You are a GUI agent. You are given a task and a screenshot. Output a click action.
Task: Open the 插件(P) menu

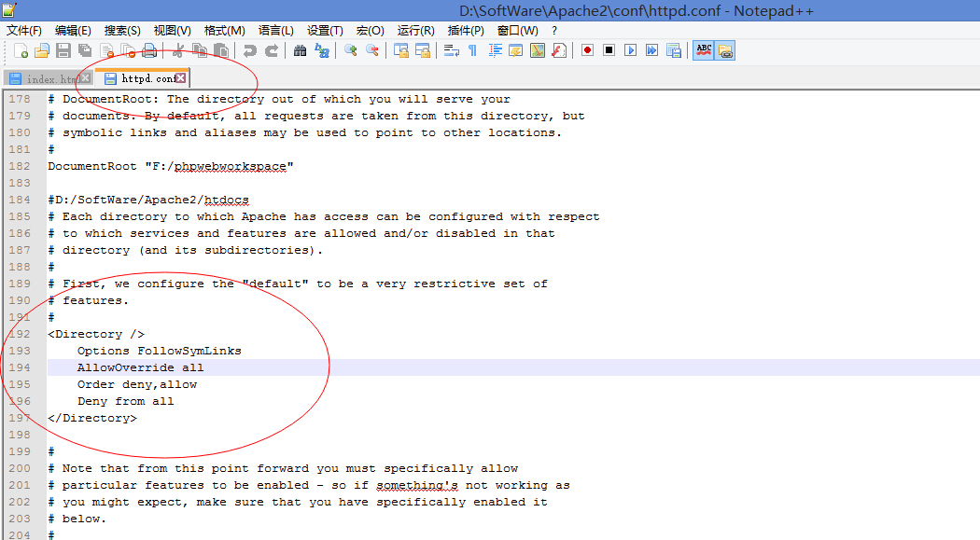466,31
